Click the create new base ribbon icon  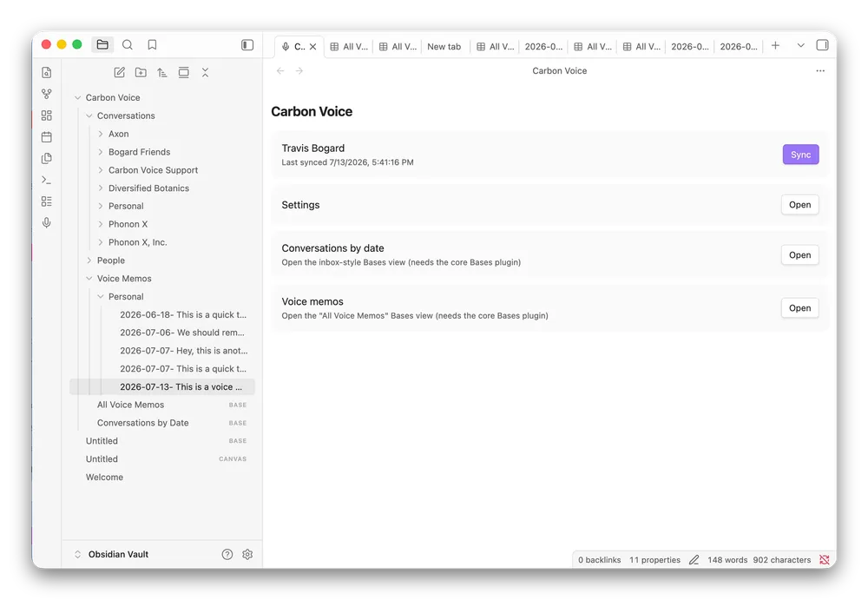coord(47,201)
